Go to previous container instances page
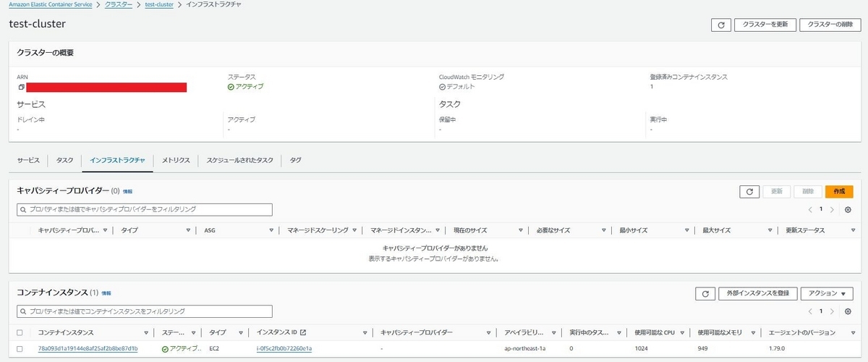Screen dimensions: 868x362 click(810, 311)
